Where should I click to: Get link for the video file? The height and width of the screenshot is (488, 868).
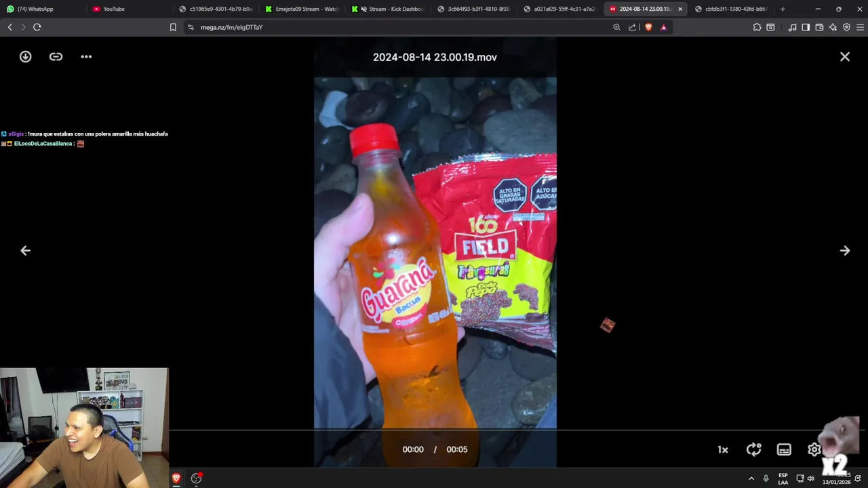pos(56,57)
